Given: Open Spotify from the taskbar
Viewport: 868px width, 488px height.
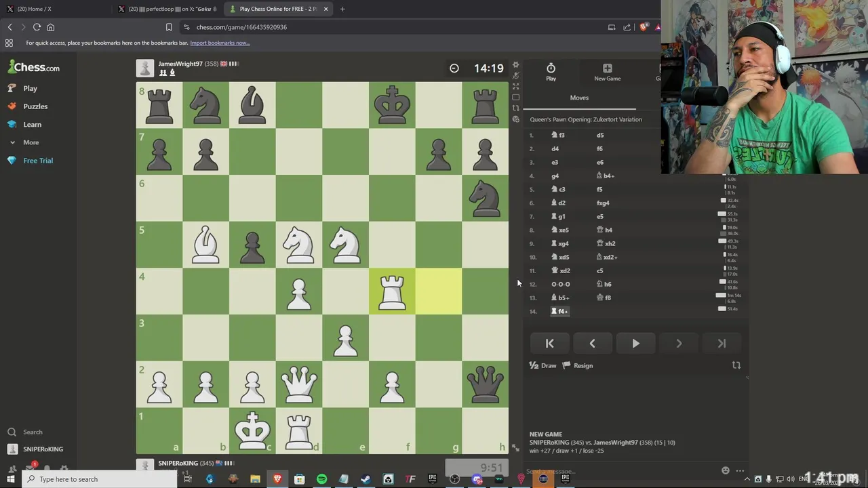Looking at the screenshot, I should coord(321,479).
